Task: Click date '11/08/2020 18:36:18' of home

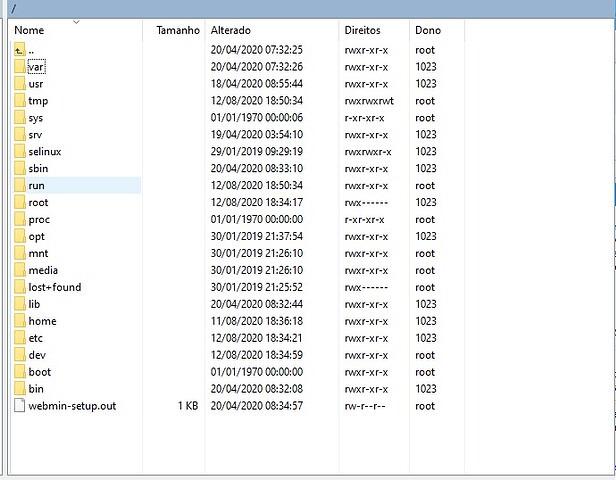Action: (x=257, y=321)
